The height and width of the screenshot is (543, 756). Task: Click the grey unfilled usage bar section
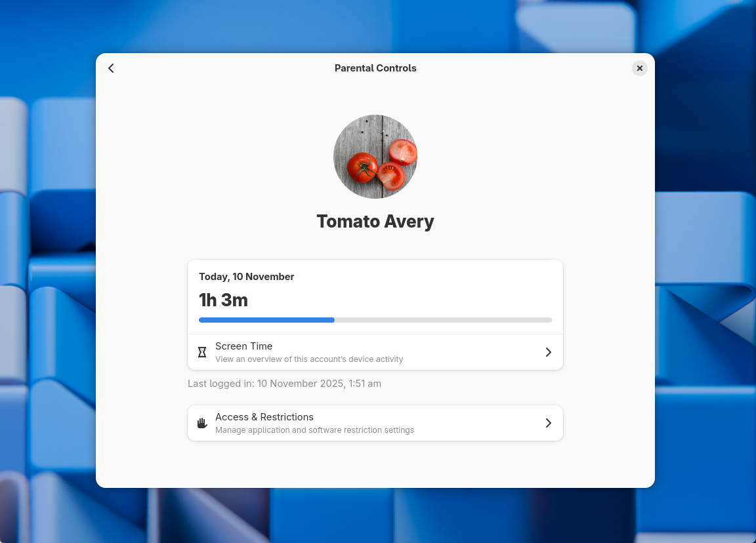coord(443,320)
